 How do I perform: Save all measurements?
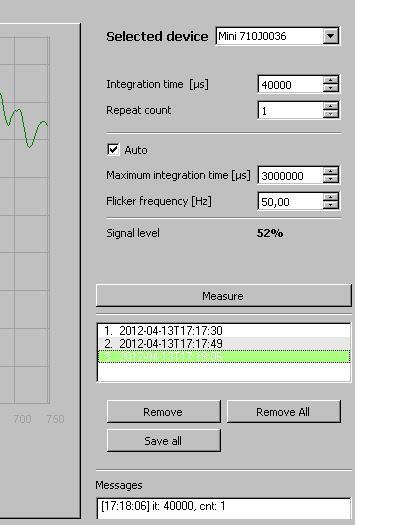click(163, 441)
